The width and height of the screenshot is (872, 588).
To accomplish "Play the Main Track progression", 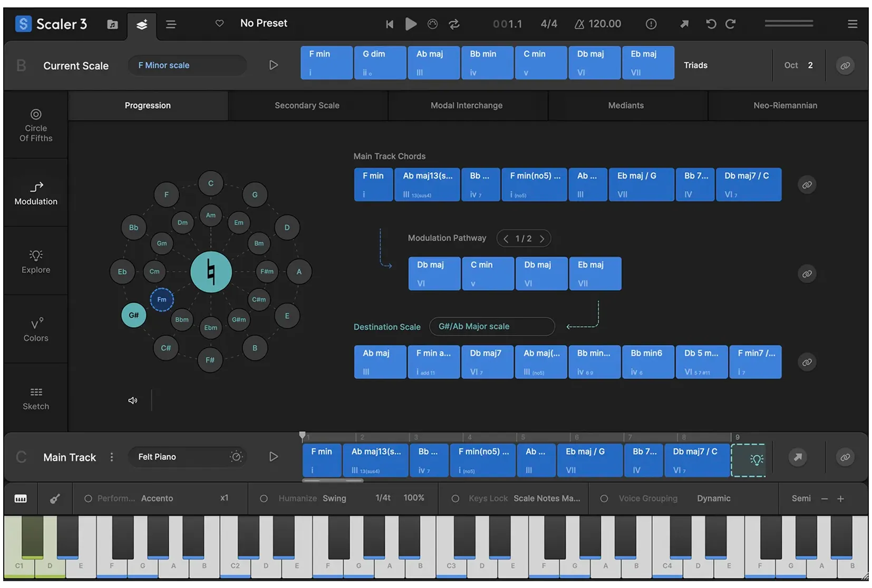I will [273, 457].
